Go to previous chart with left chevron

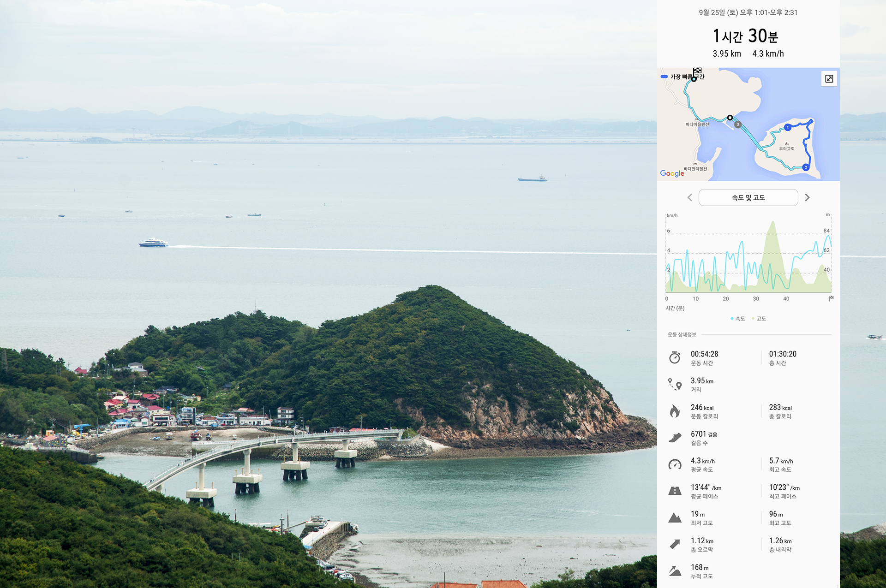[690, 197]
